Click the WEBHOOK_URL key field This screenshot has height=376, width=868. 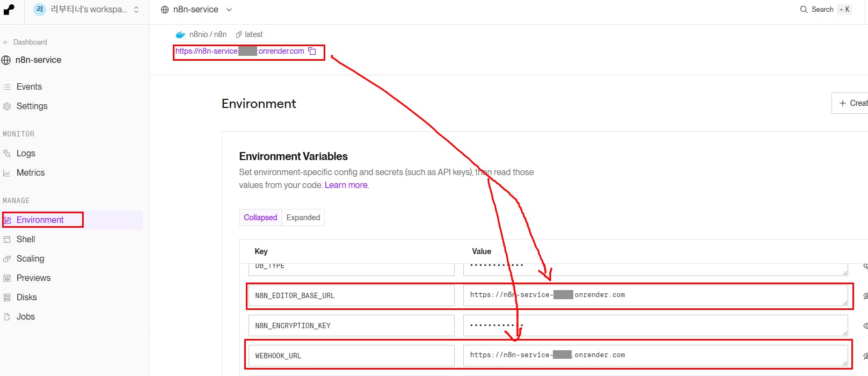[352, 356]
